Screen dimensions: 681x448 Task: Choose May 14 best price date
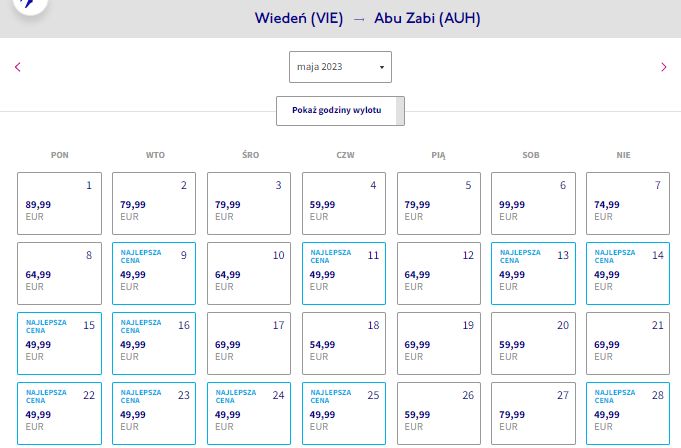[x=628, y=273]
